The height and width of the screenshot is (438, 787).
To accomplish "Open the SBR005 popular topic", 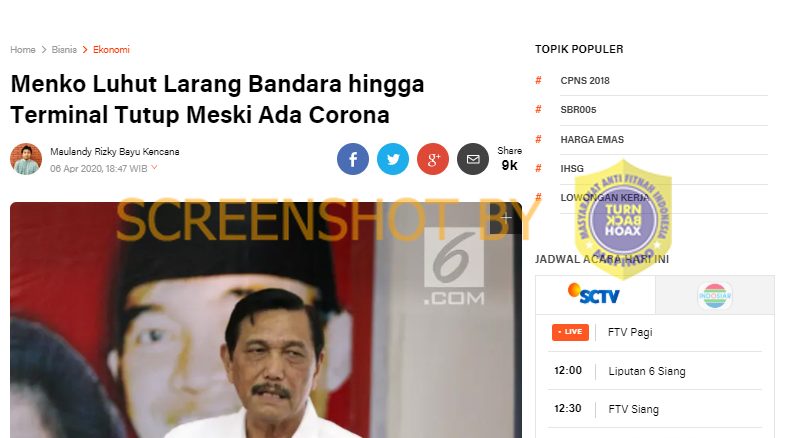I will [578, 109].
